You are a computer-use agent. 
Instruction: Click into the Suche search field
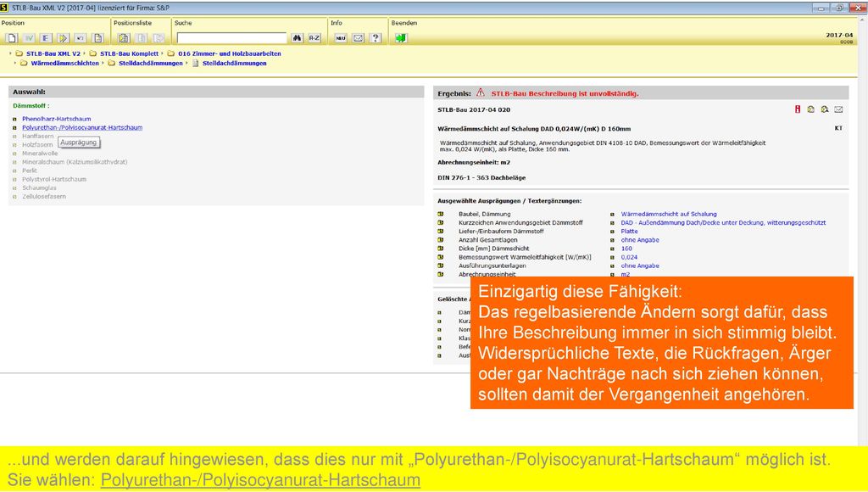[x=232, y=38]
